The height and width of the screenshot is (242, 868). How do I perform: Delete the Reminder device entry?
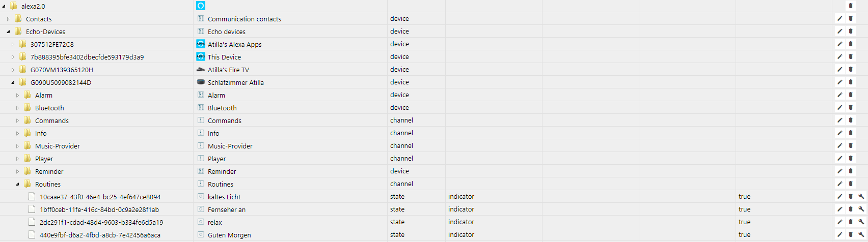click(x=851, y=171)
